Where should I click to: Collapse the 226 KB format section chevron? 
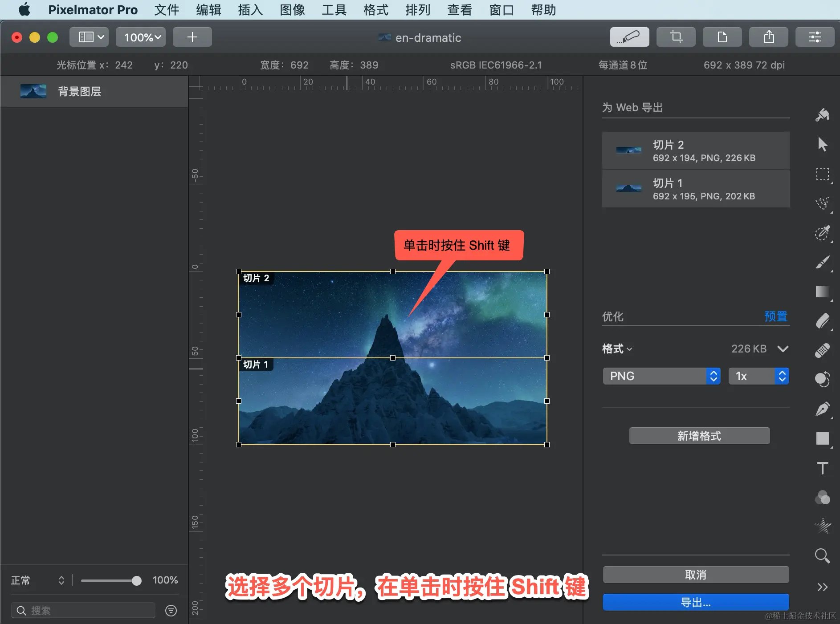click(783, 348)
